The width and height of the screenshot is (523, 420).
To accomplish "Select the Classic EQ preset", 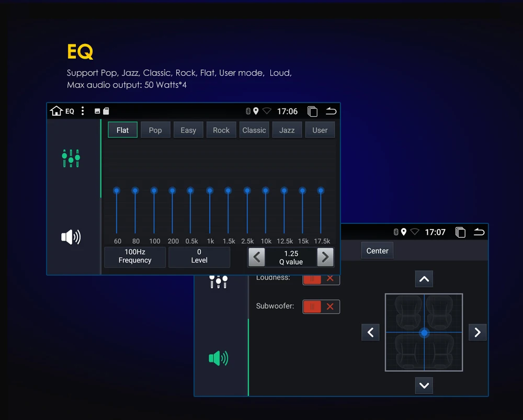I will [254, 130].
